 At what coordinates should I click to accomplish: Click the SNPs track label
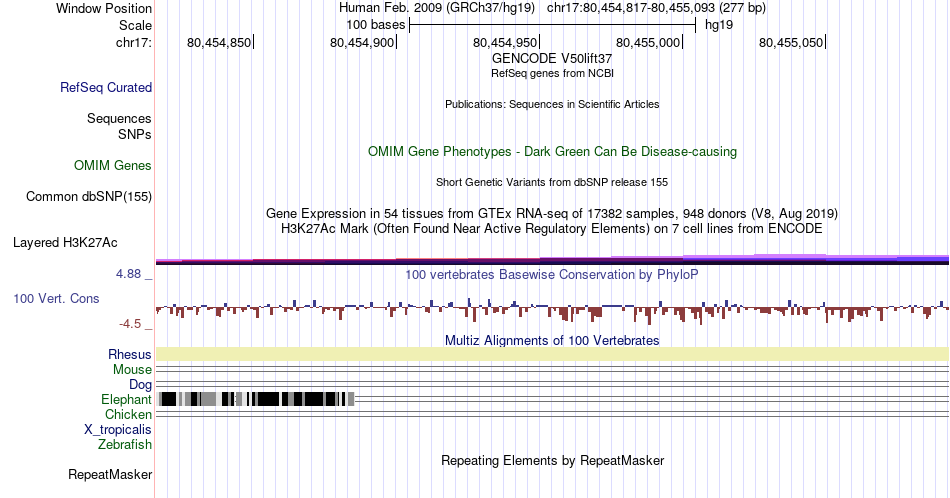[135, 134]
